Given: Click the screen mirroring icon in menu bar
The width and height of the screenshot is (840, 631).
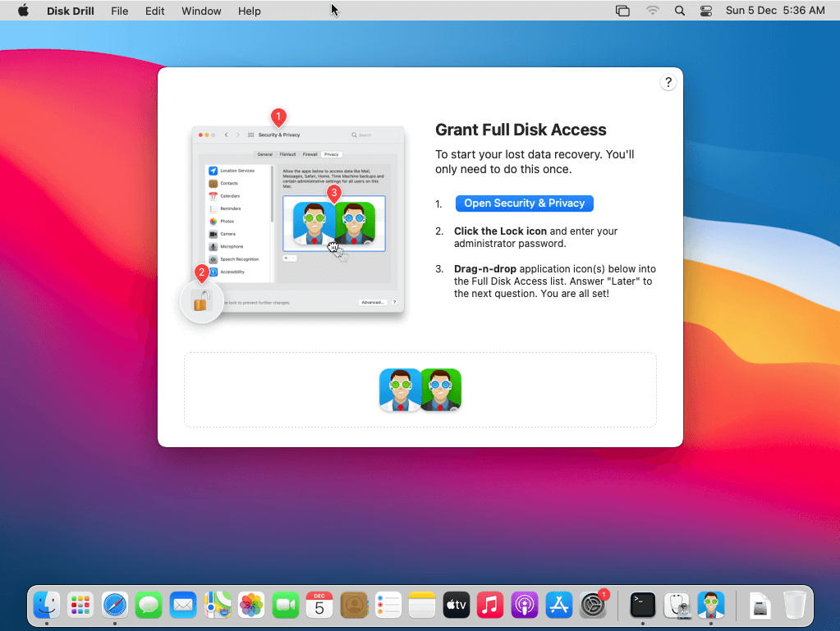Looking at the screenshot, I should pyautogui.click(x=622, y=11).
